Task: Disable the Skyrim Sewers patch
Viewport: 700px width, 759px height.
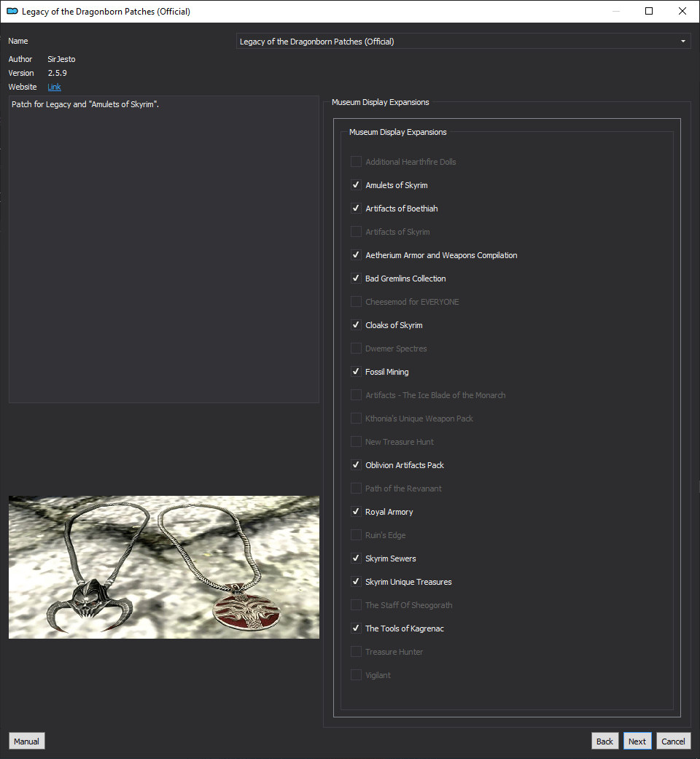Action: click(x=356, y=558)
